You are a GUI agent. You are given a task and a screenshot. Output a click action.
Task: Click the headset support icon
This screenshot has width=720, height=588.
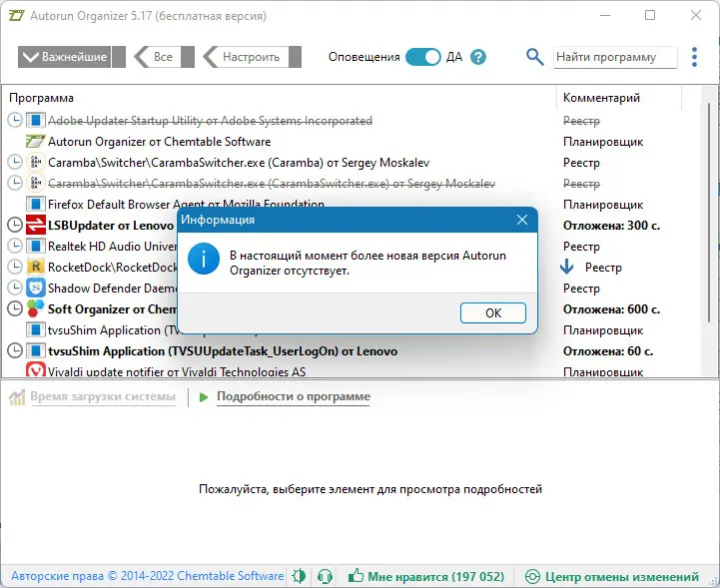coord(325,576)
